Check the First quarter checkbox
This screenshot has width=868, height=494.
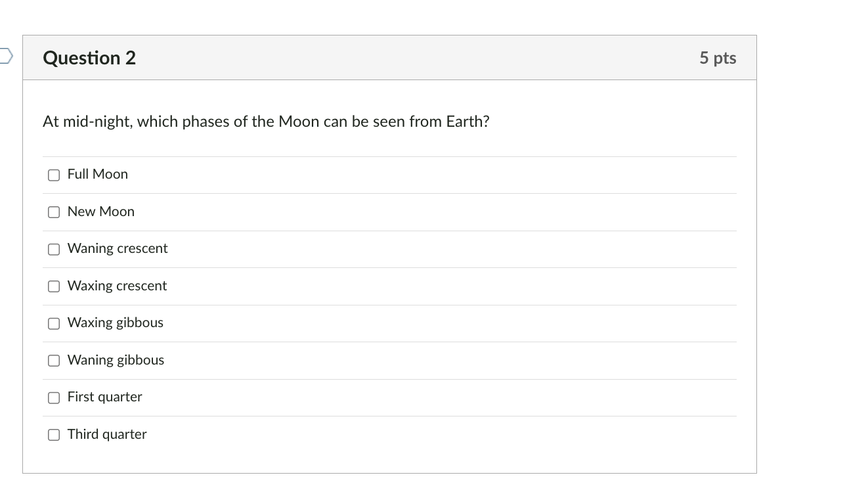(x=53, y=397)
